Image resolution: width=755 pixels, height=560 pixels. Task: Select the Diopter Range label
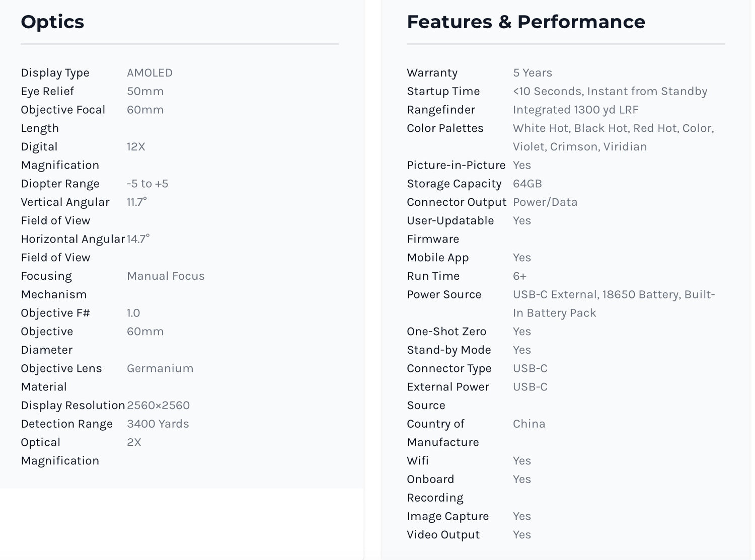pos(60,184)
